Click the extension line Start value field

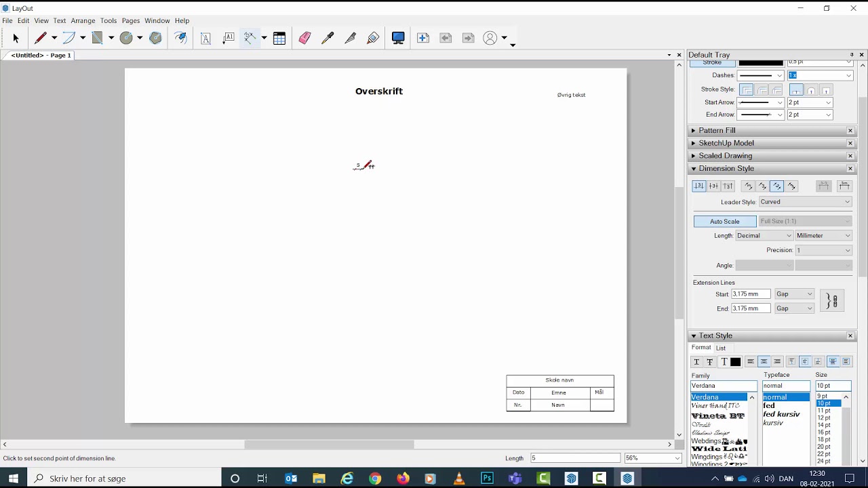(751, 294)
